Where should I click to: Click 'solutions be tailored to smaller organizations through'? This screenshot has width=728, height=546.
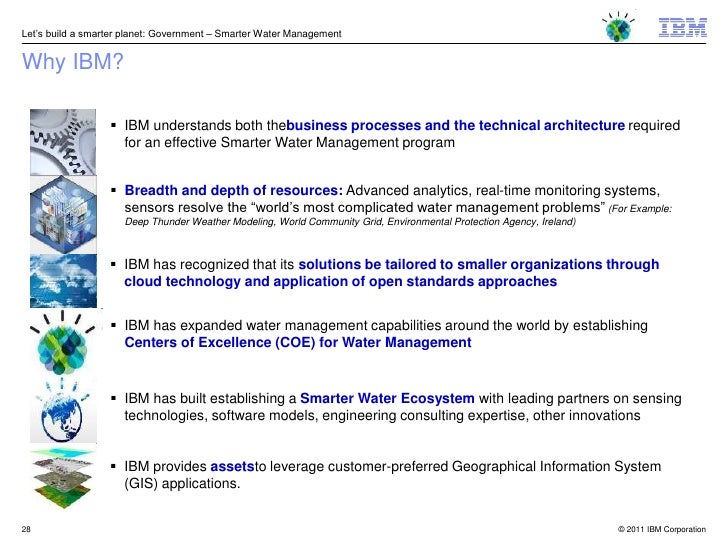pos(479,264)
